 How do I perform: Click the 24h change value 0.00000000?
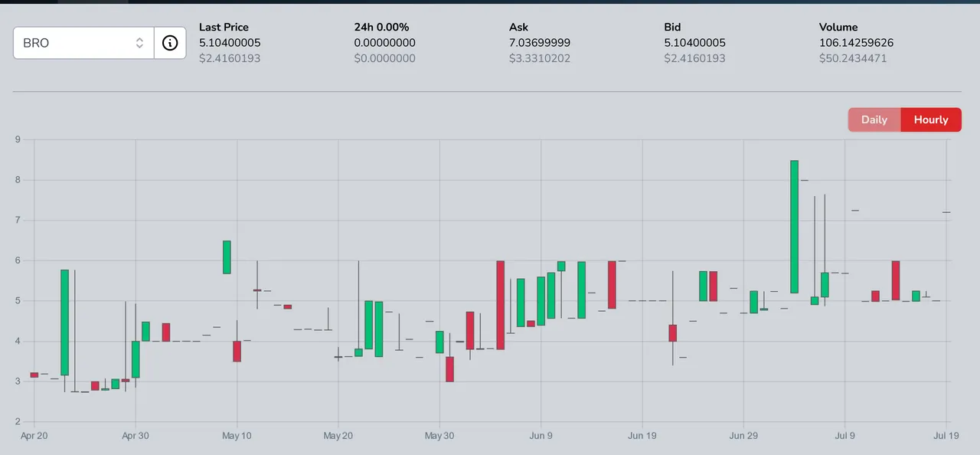tap(384, 43)
